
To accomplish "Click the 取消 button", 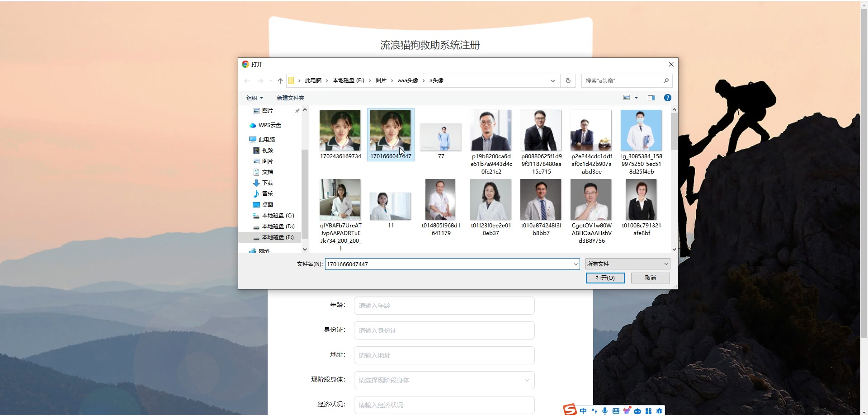I will (x=650, y=278).
